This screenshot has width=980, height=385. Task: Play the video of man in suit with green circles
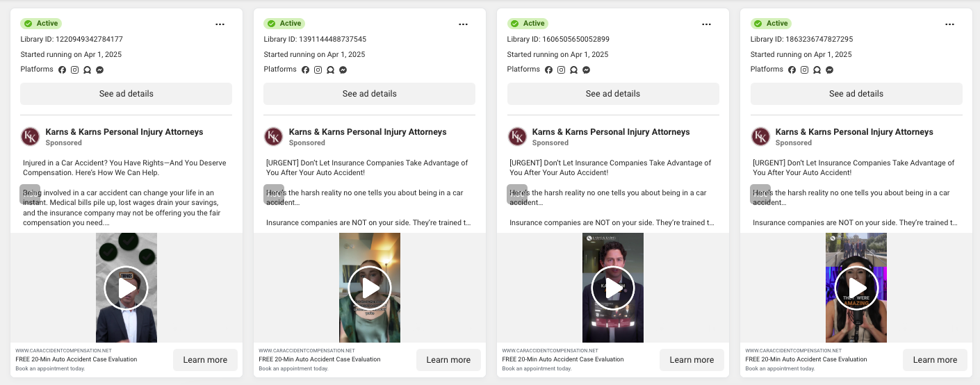click(126, 288)
